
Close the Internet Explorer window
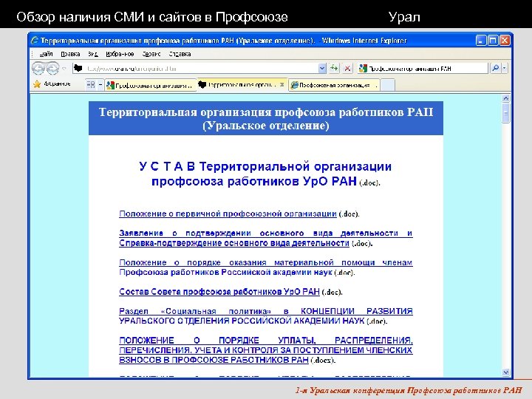[505, 41]
